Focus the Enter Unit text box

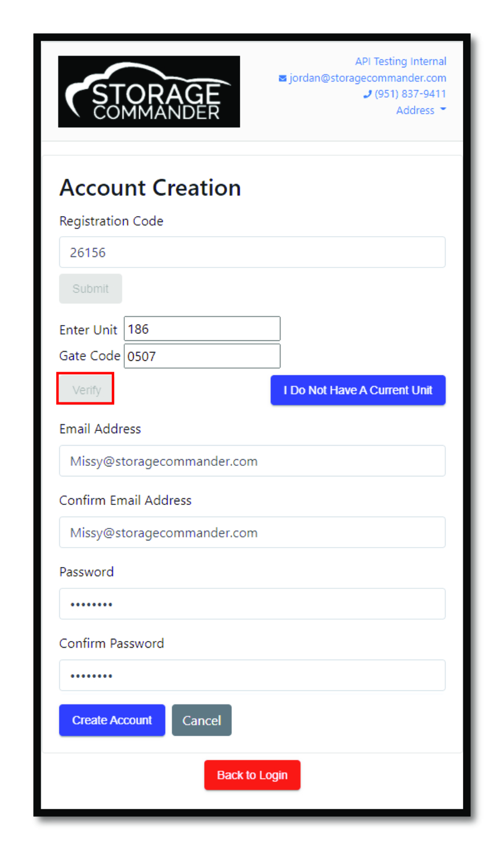pos(202,329)
